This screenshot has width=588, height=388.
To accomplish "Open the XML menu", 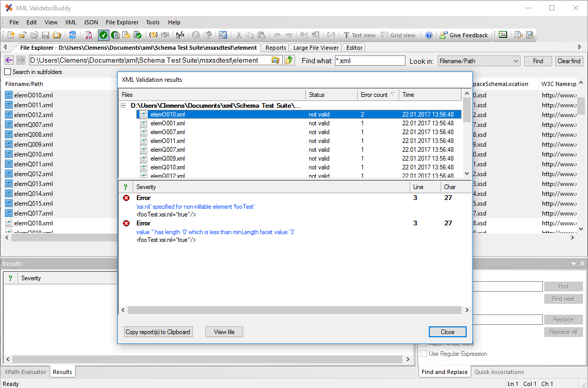I will (70, 22).
